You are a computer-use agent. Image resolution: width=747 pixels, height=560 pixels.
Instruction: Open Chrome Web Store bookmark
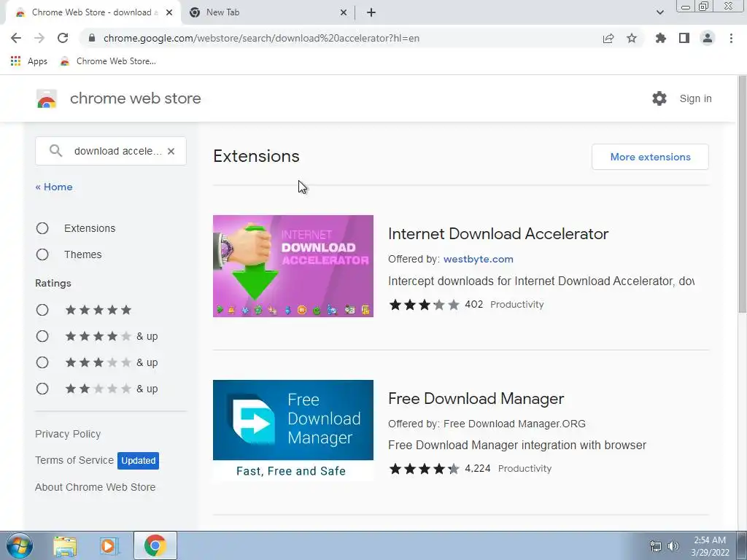[x=108, y=61]
